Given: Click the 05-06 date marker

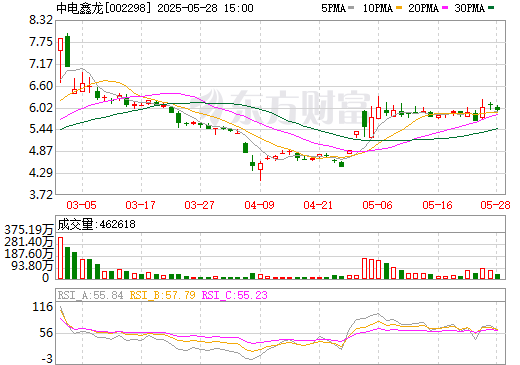Looking at the screenshot, I should coord(377,205).
